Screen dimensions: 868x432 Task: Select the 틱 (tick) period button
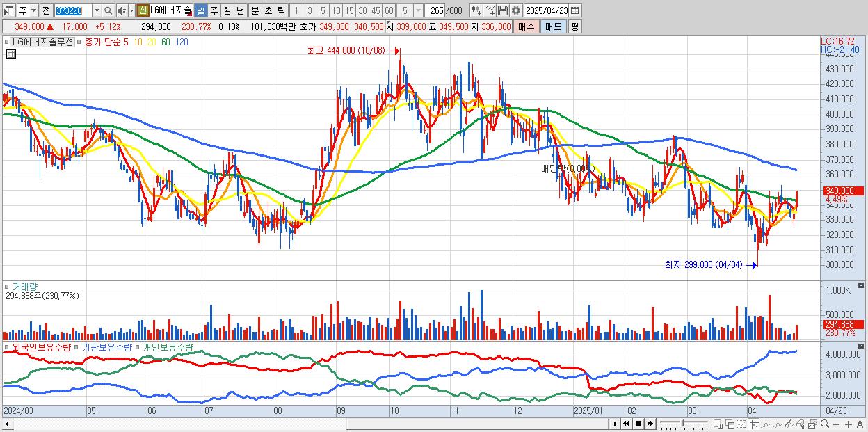pyautogui.click(x=281, y=10)
